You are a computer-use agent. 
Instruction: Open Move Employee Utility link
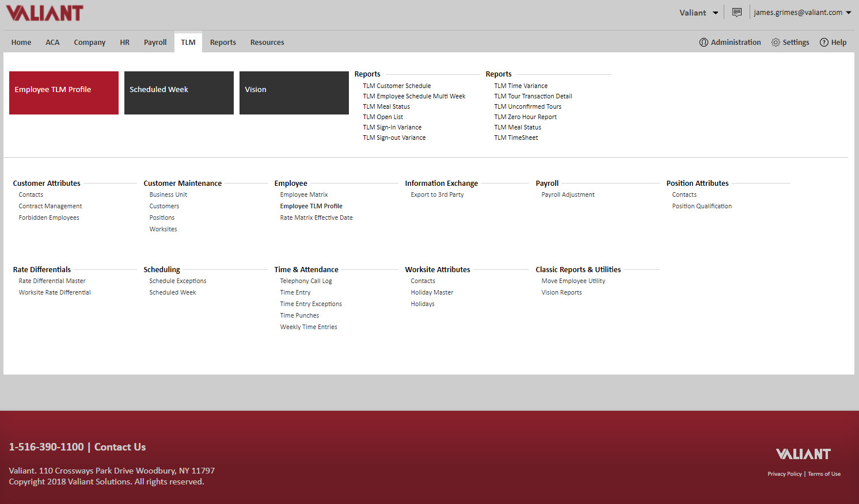pos(573,281)
